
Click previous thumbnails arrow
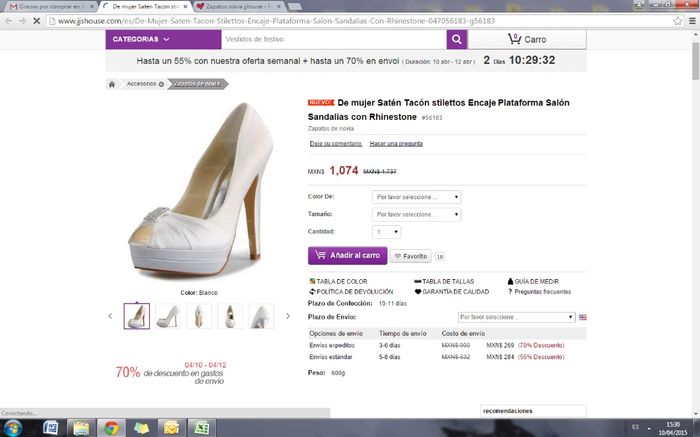[x=110, y=316]
